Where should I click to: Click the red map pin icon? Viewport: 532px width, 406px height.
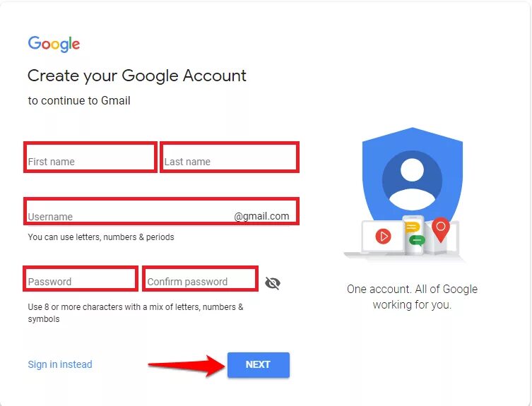pyautogui.click(x=441, y=229)
